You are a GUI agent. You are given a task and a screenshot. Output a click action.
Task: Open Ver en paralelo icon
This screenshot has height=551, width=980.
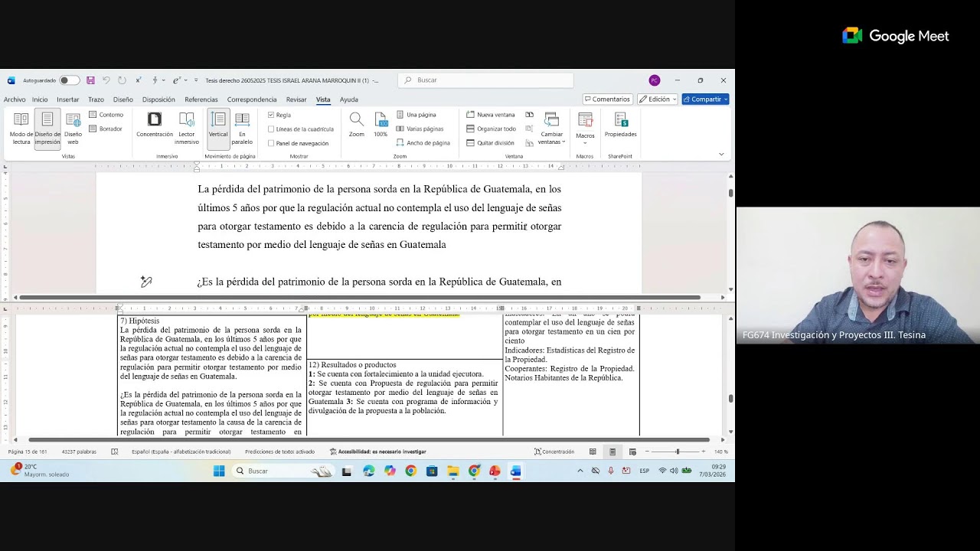pos(529,115)
